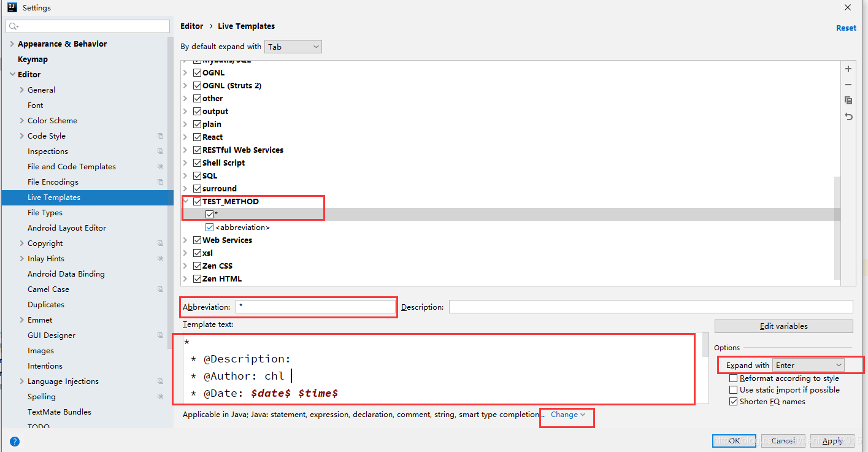This screenshot has height=452, width=868.
Task: Confirm settings with OK button
Action: (x=734, y=441)
